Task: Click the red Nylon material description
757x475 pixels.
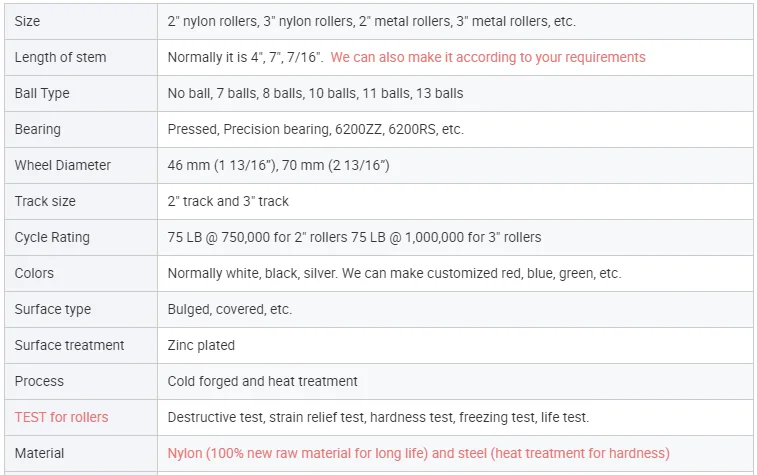Action: (418, 453)
